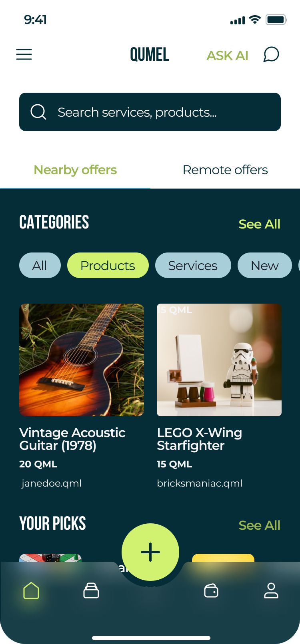
Task: Select the All category chip
Action: (40, 265)
